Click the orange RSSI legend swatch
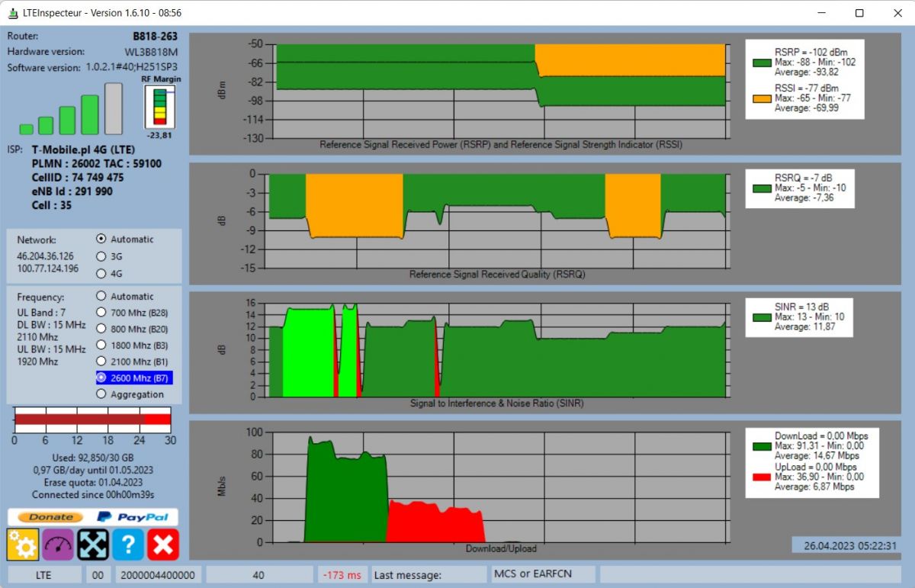 [762, 98]
